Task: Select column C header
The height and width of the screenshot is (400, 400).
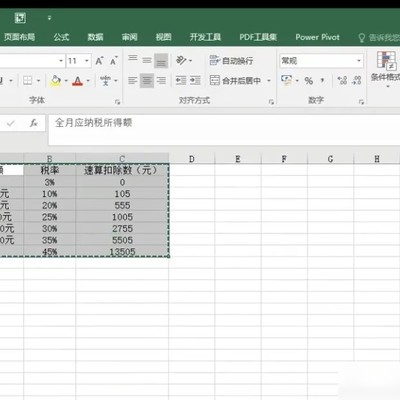Action: (x=122, y=158)
